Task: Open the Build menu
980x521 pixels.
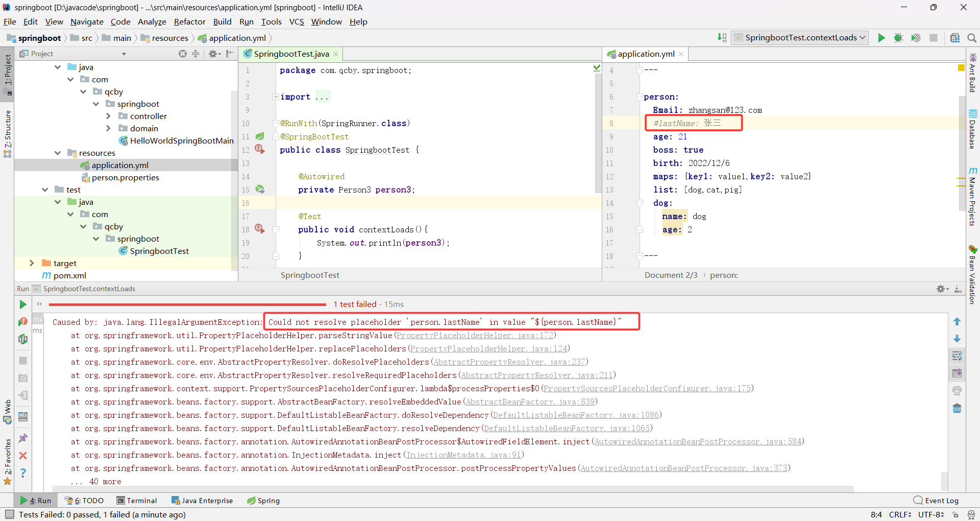Action: click(222, 22)
